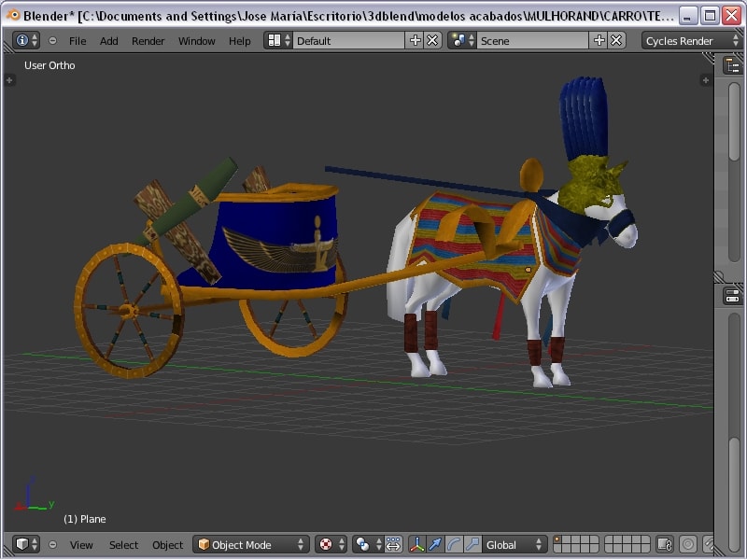Add a new screen layout next to Default
The height and width of the screenshot is (560, 747).
pos(415,40)
